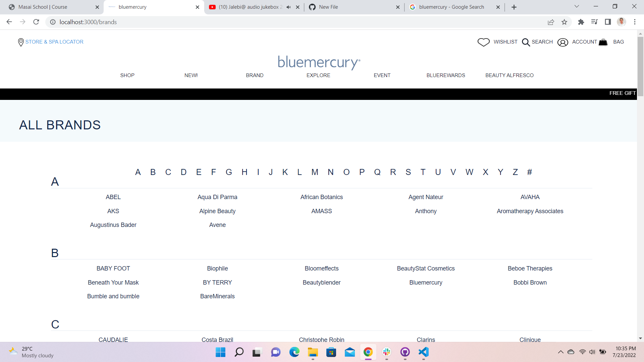The width and height of the screenshot is (644, 362).
Task: Switch to the bluemercury Google Search tab
Action: click(x=451, y=7)
